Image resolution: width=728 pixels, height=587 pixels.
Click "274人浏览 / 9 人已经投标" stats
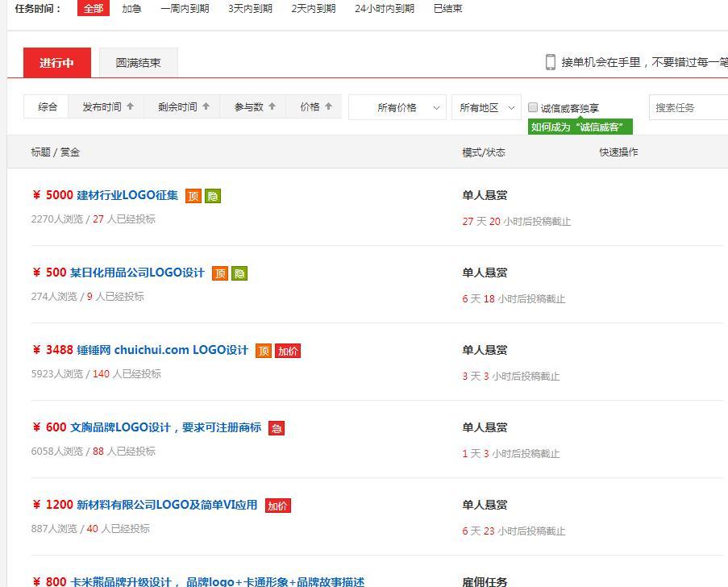tap(88, 297)
